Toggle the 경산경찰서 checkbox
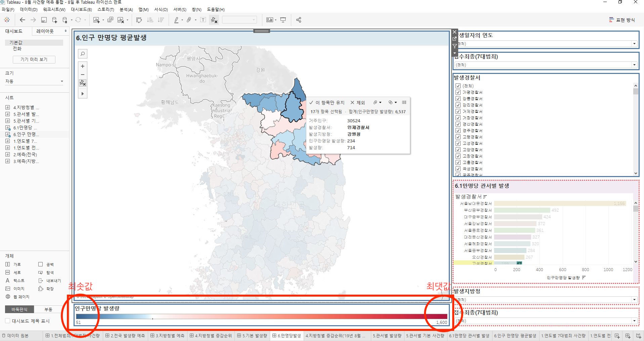This screenshot has width=644, height=341. [x=458, y=124]
